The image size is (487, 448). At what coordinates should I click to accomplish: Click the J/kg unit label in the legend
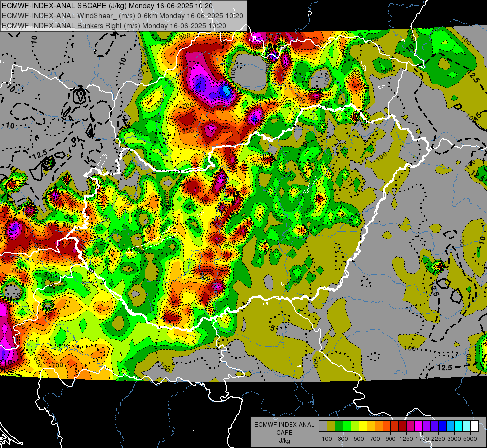284,441
